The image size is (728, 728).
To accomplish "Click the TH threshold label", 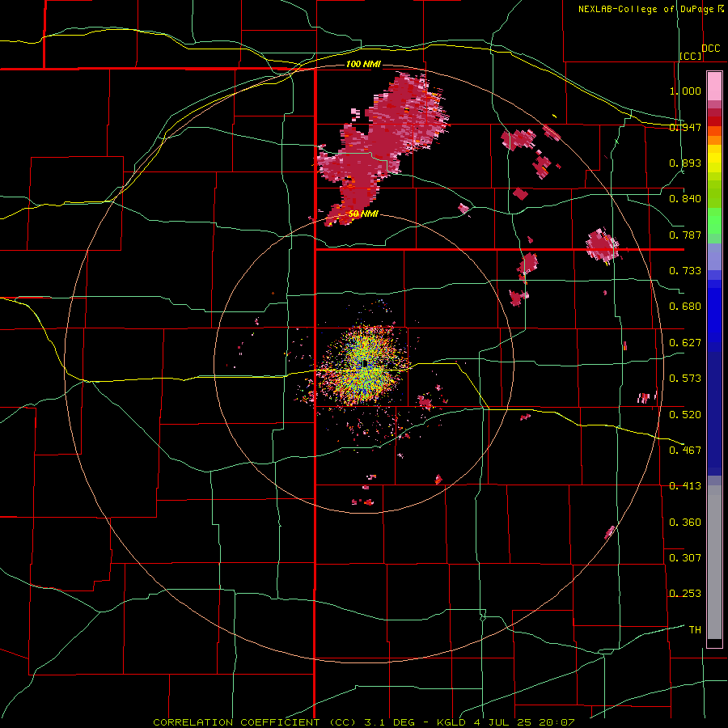I will coord(695,630).
